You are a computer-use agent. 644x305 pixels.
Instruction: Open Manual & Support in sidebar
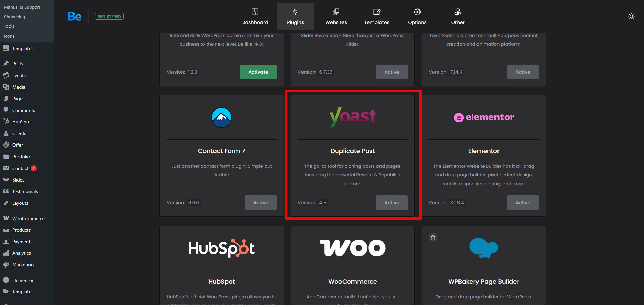22,7
